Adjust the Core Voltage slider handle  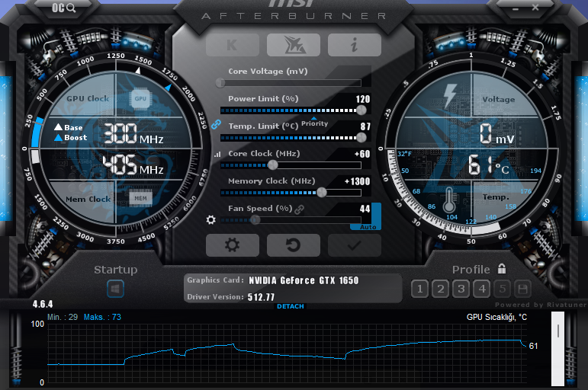tap(220, 83)
